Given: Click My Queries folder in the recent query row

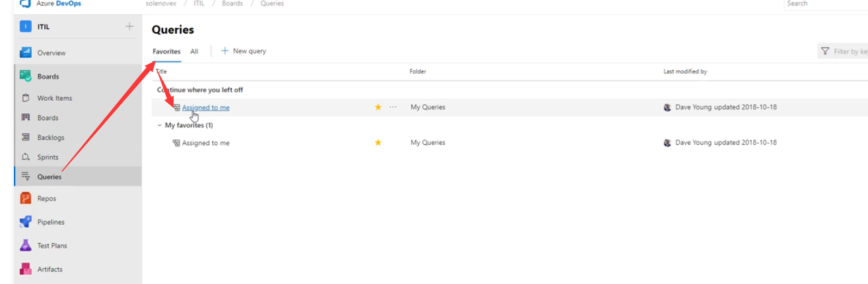Looking at the screenshot, I should 428,107.
